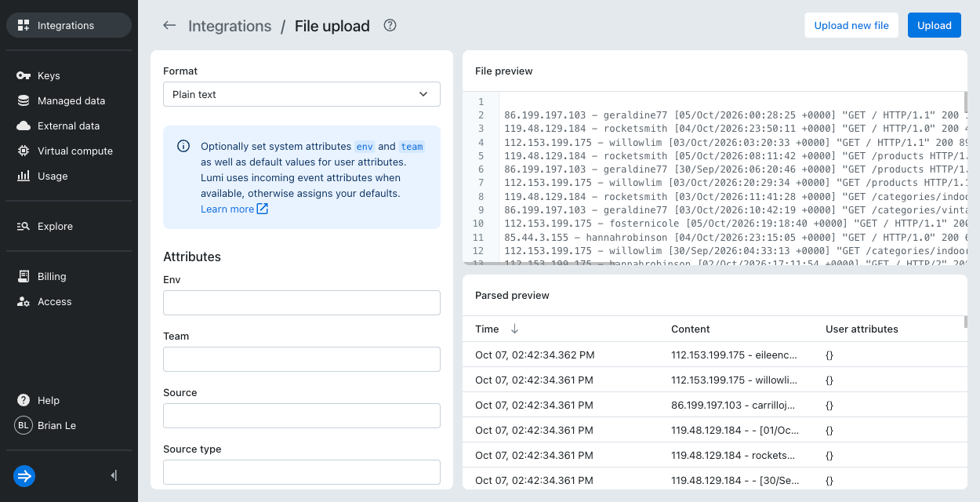This screenshot has height=502, width=980.
Task: Click the Upload new file button
Action: [x=851, y=25]
